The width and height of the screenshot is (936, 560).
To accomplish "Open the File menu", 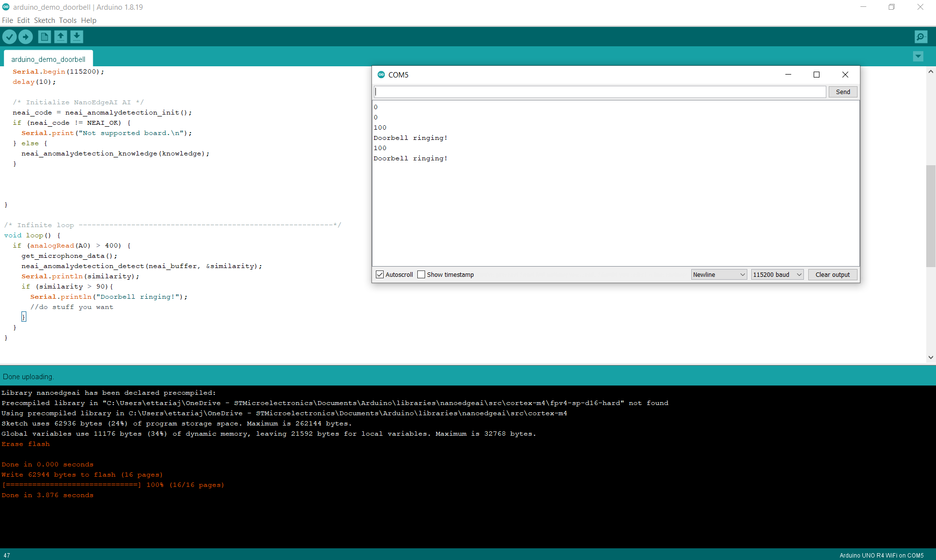I will click(7, 20).
